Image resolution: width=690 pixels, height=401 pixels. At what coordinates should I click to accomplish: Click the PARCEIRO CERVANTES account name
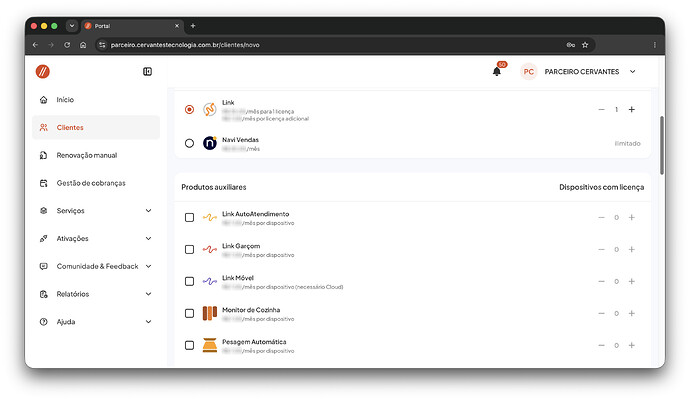[x=582, y=71]
